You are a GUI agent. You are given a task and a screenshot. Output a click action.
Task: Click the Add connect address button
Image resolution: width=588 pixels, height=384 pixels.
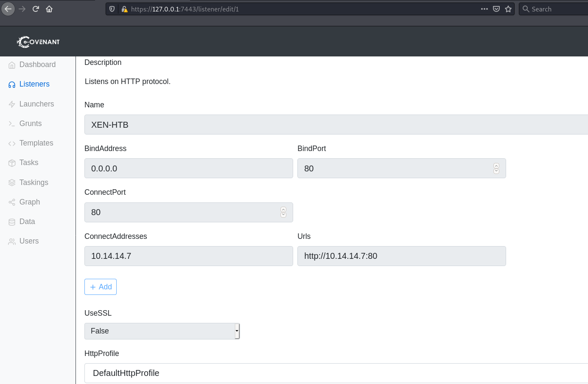101,287
